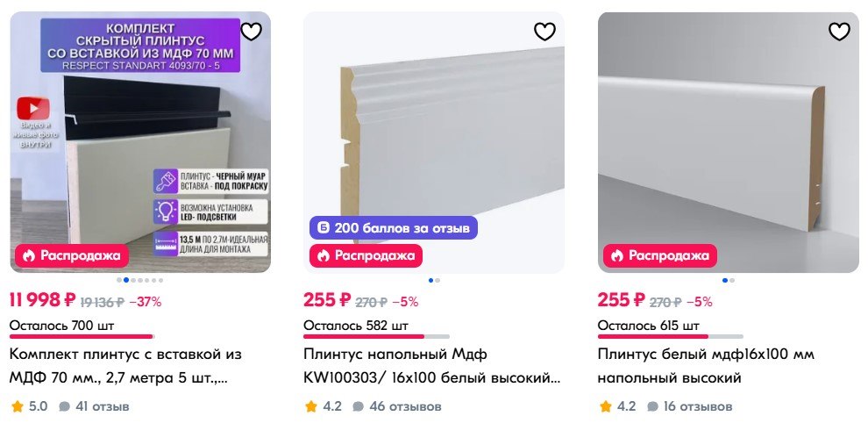Click YouTube video icon on first product image
868x423 pixels.
[33, 108]
